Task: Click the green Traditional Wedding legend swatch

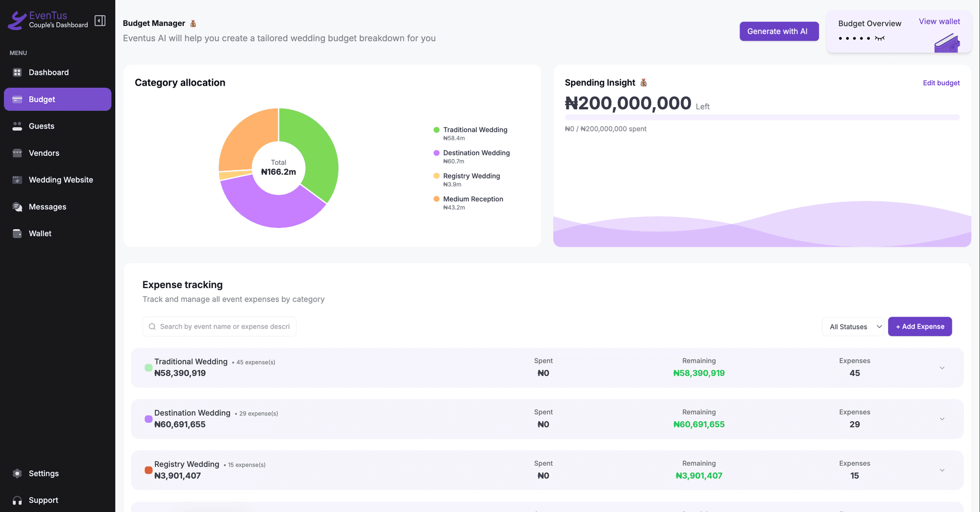Action: (435, 130)
